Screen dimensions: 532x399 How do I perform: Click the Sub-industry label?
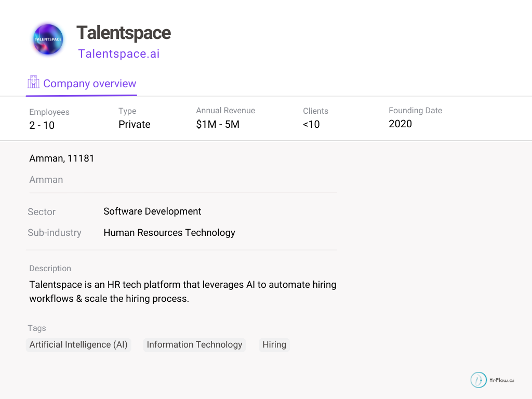[55, 233]
